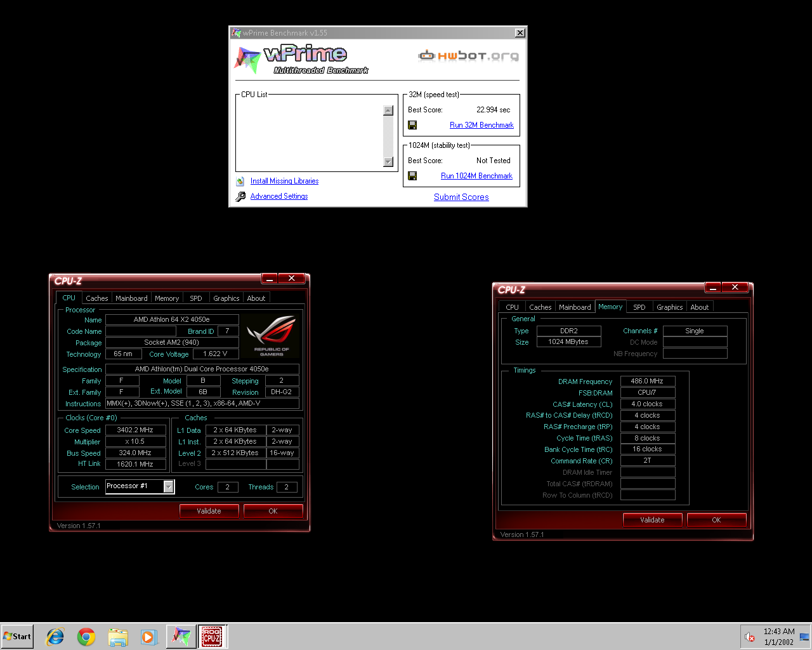Viewport: 812px width, 650px height.
Task: Select the CPU tab in left CPU-Z
Action: click(69, 298)
